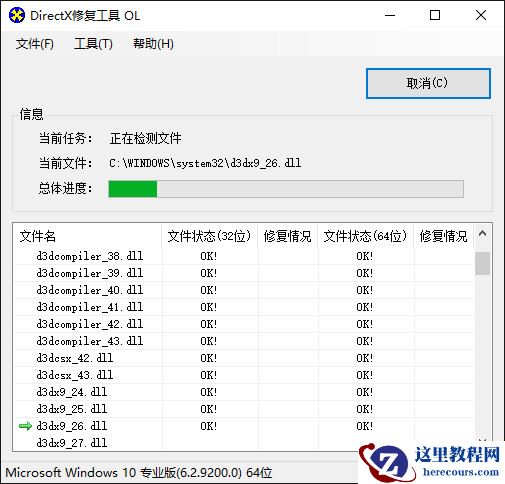505x484 pixels.
Task: Click the DirectX repair tool title bar icon
Action: [x=17, y=15]
